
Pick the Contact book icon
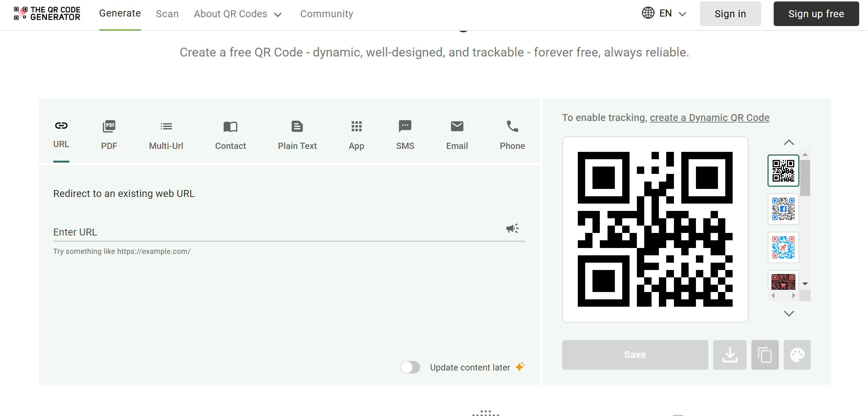click(x=230, y=127)
